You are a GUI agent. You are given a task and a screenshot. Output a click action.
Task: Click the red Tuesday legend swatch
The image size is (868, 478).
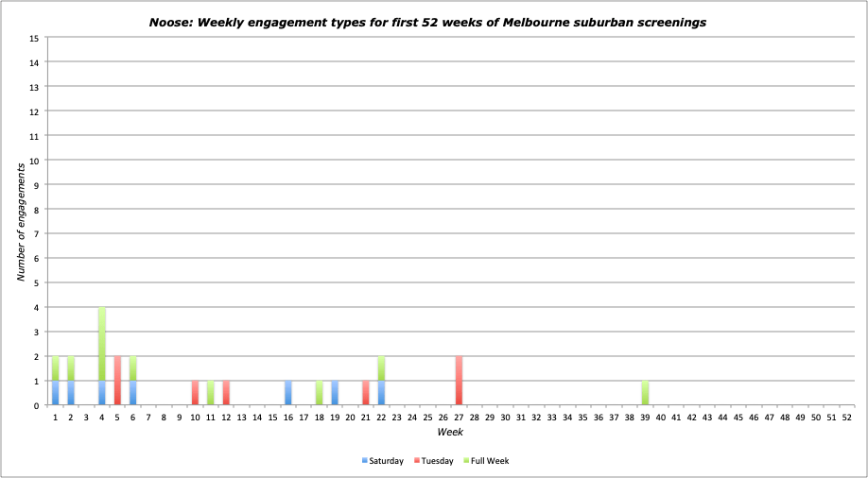(x=417, y=461)
